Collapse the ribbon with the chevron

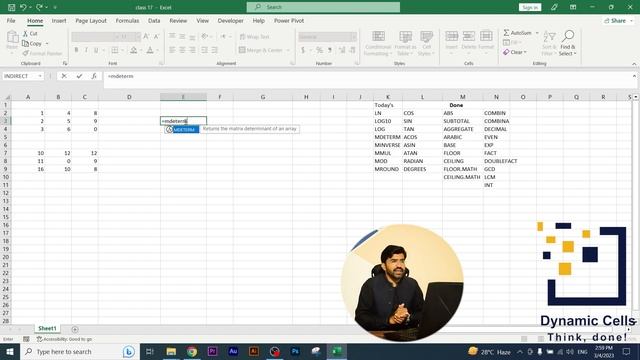pyautogui.click(x=634, y=64)
